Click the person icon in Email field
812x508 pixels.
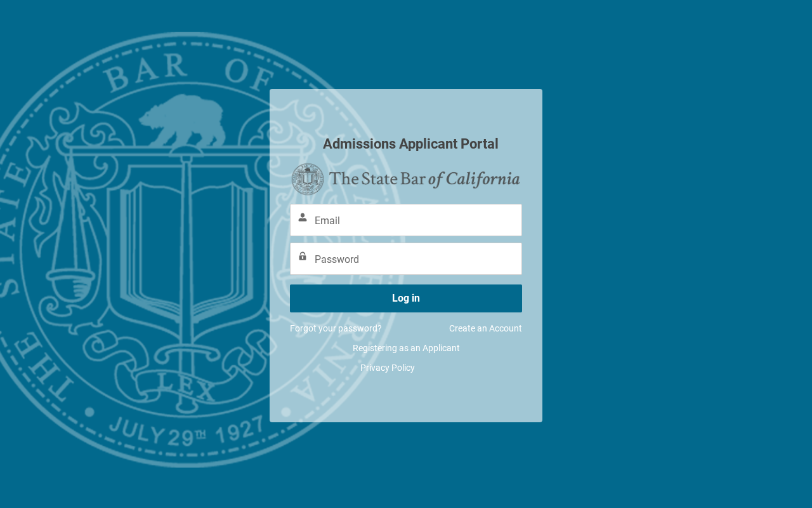303,218
